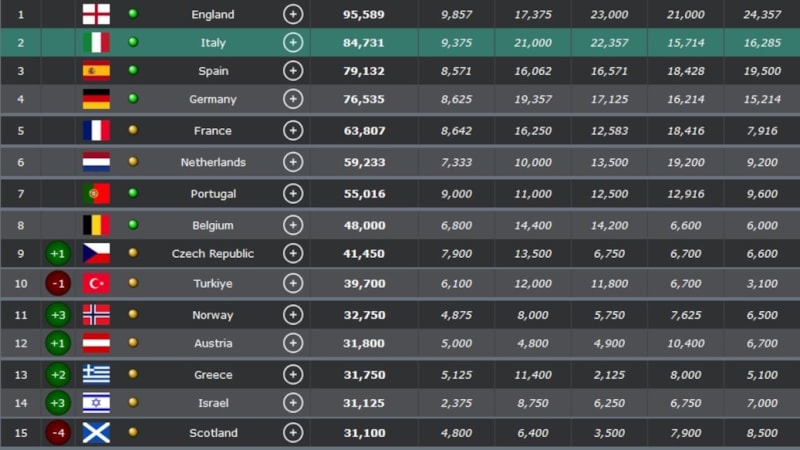Open the Netherlands country name link
Viewport: 800px width, 450px height.
[x=212, y=162]
